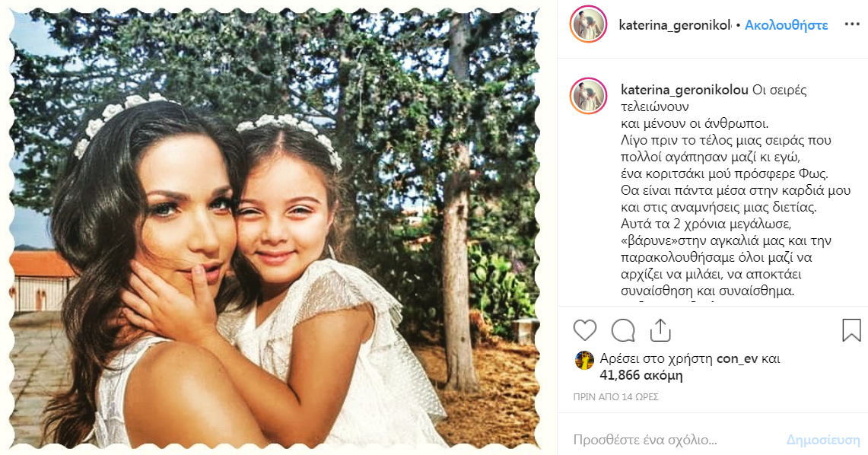
Task: Click the small con_ev liker avatar
Action: pyautogui.click(x=584, y=360)
